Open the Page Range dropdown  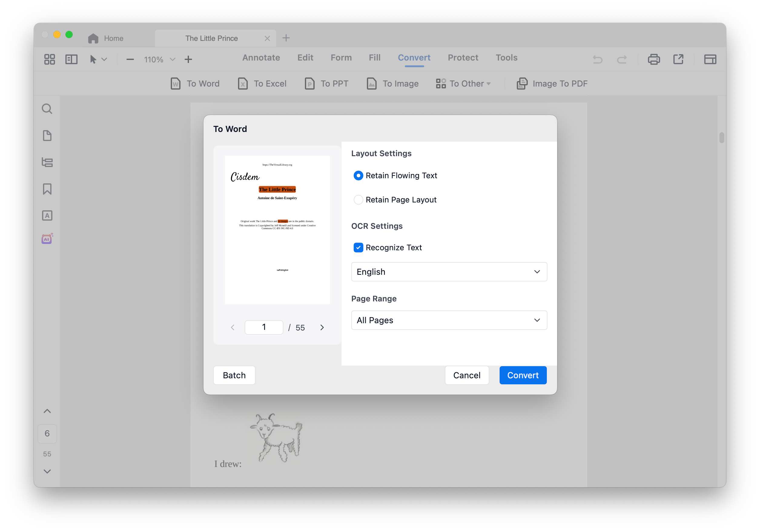click(x=448, y=320)
